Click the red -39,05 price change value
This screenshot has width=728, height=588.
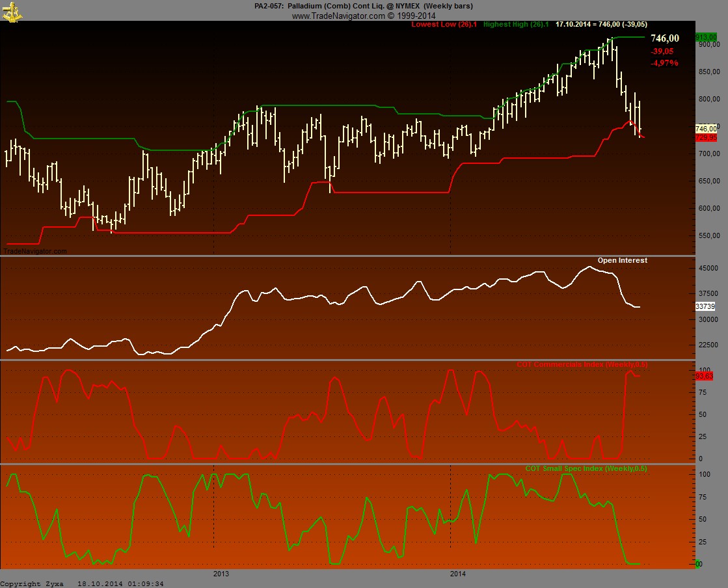(662, 51)
